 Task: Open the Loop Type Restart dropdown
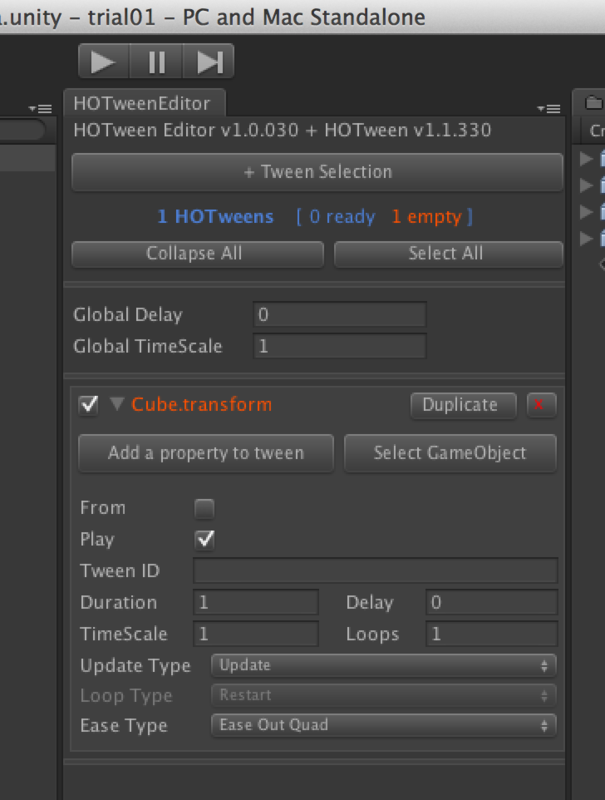click(384, 695)
